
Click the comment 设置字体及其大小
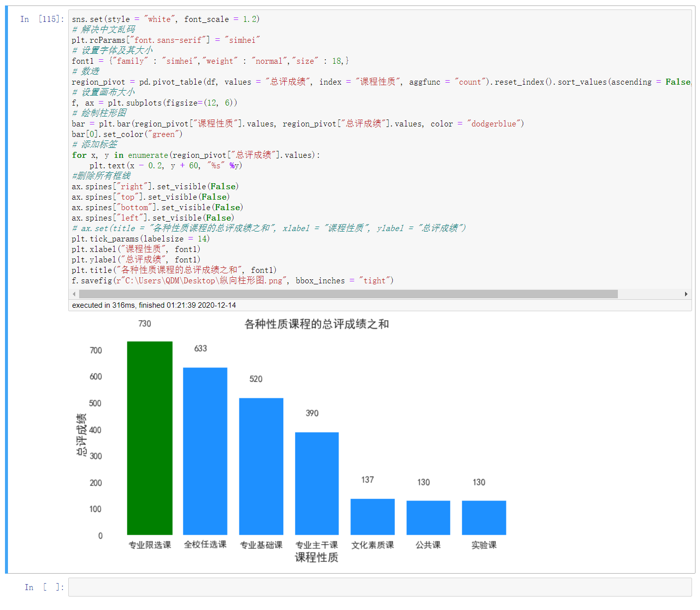(x=113, y=51)
